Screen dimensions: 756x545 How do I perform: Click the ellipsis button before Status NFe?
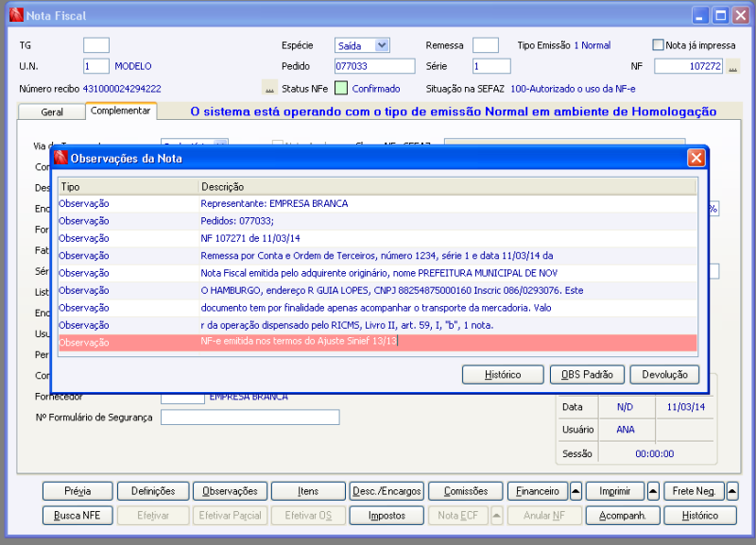(269, 88)
